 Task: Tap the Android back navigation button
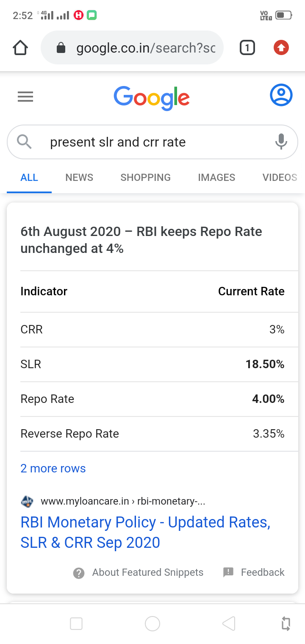tap(229, 623)
